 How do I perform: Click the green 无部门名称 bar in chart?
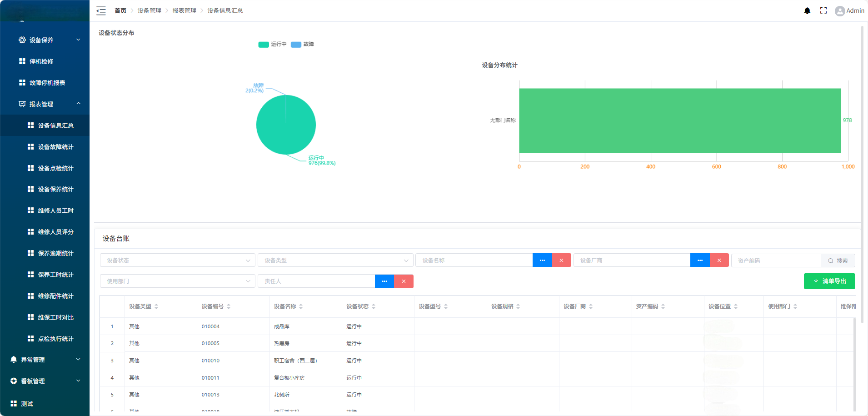tap(679, 120)
